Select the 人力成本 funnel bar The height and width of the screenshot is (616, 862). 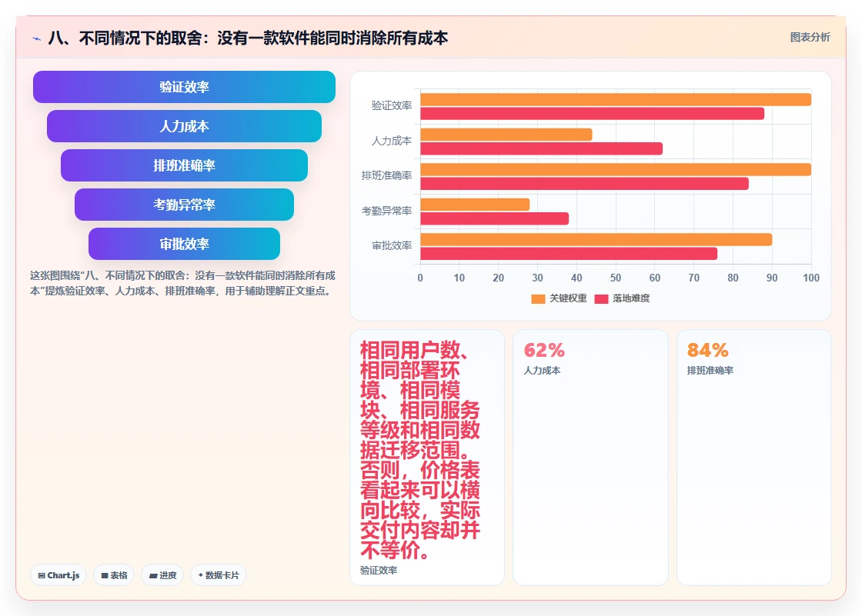click(184, 126)
